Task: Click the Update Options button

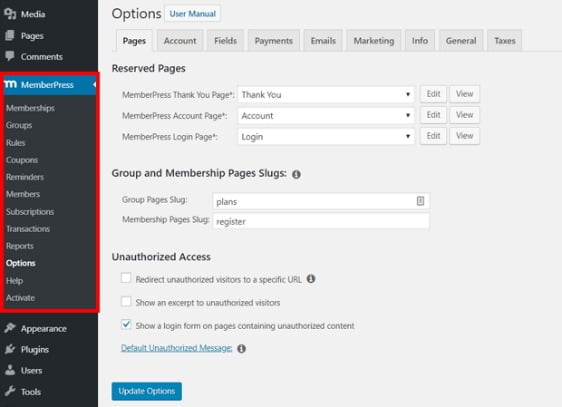Action: [147, 391]
